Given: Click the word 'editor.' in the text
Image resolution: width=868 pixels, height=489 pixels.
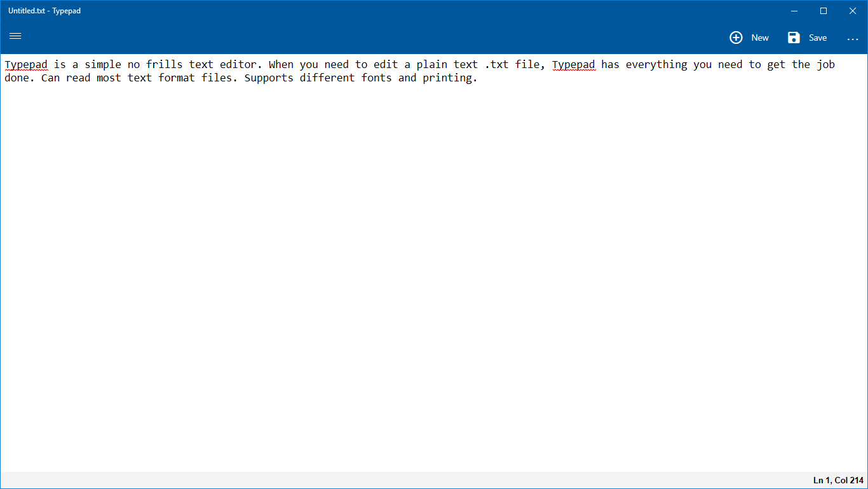Looking at the screenshot, I should pyautogui.click(x=241, y=65).
